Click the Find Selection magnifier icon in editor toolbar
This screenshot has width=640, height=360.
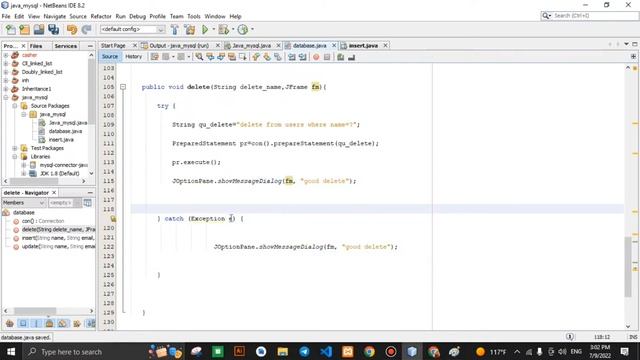point(199,57)
